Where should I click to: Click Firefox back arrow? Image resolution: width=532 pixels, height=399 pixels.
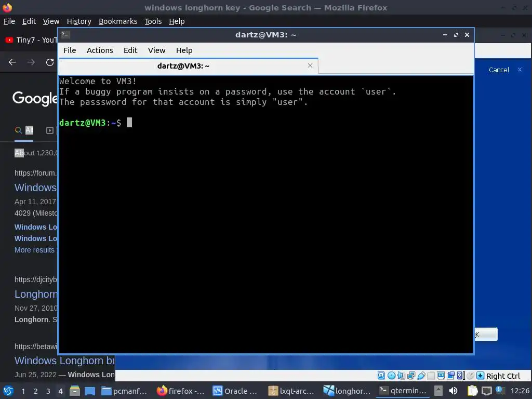pyautogui.click(x=12, y=62)
